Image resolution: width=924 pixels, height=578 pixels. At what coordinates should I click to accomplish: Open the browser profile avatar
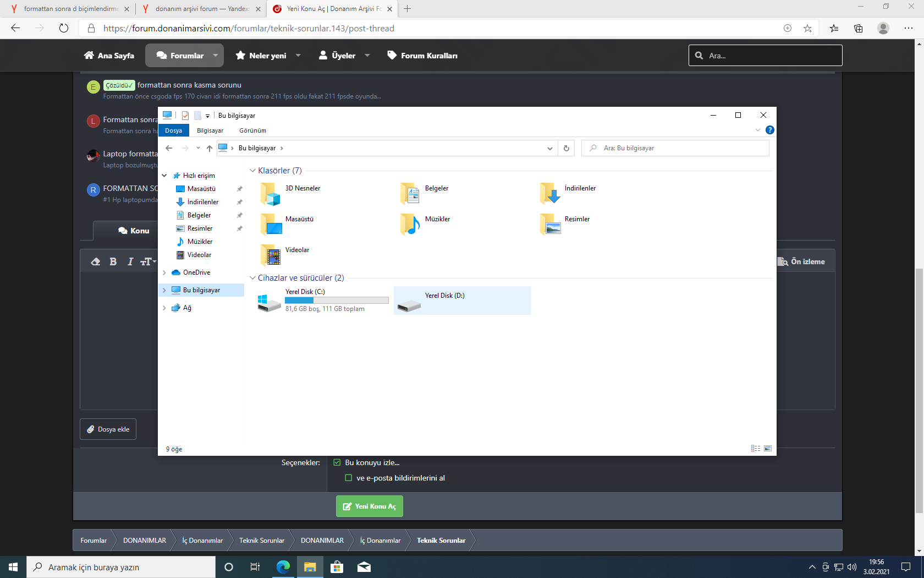(883, 28)
